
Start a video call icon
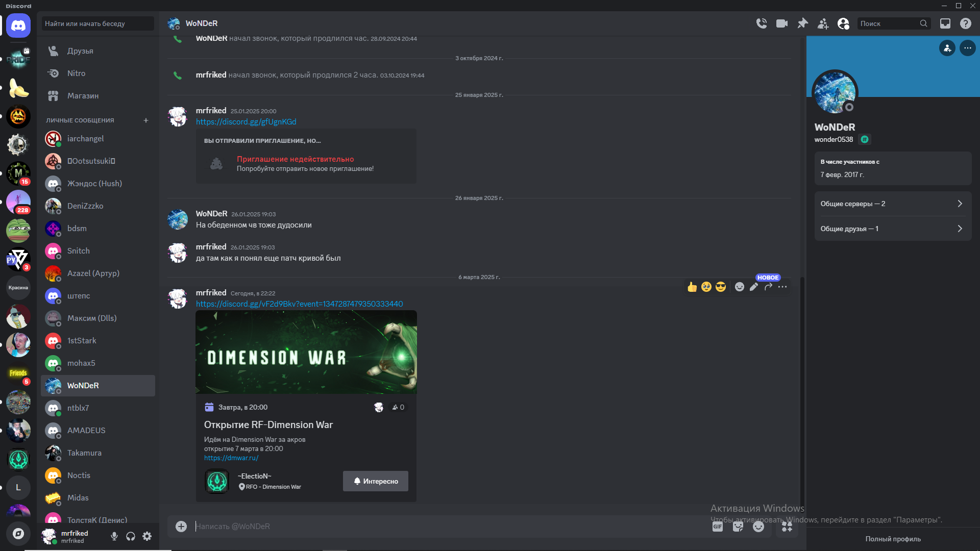(782, 23)
